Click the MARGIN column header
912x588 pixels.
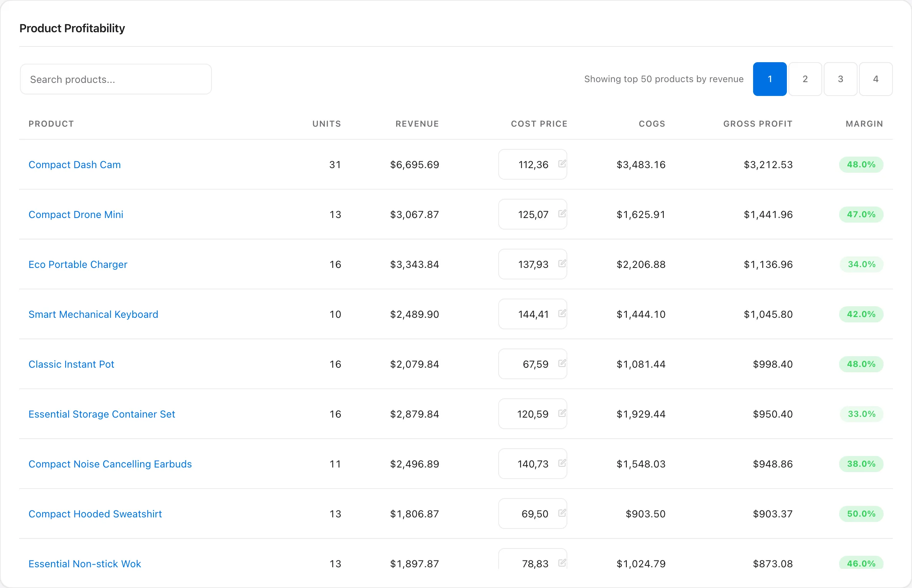coord(864,124)
